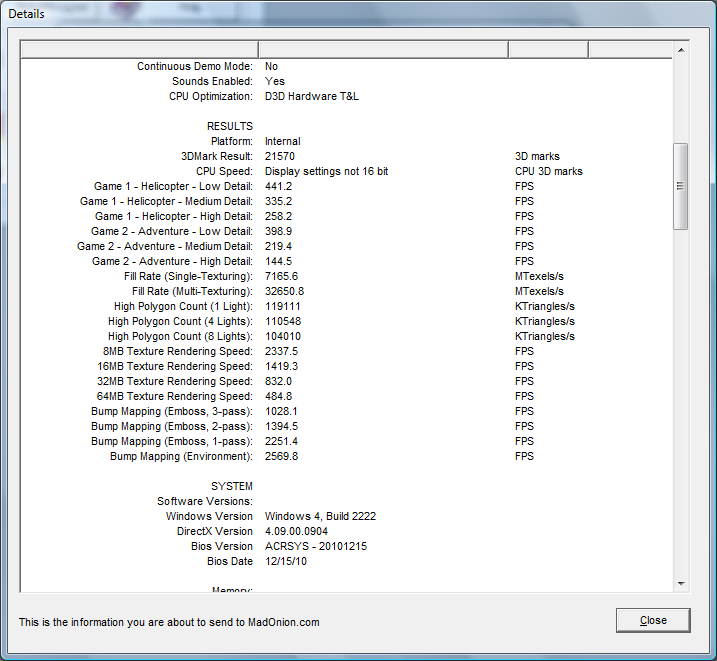Select the CPU Speed row label

[224, 172]
